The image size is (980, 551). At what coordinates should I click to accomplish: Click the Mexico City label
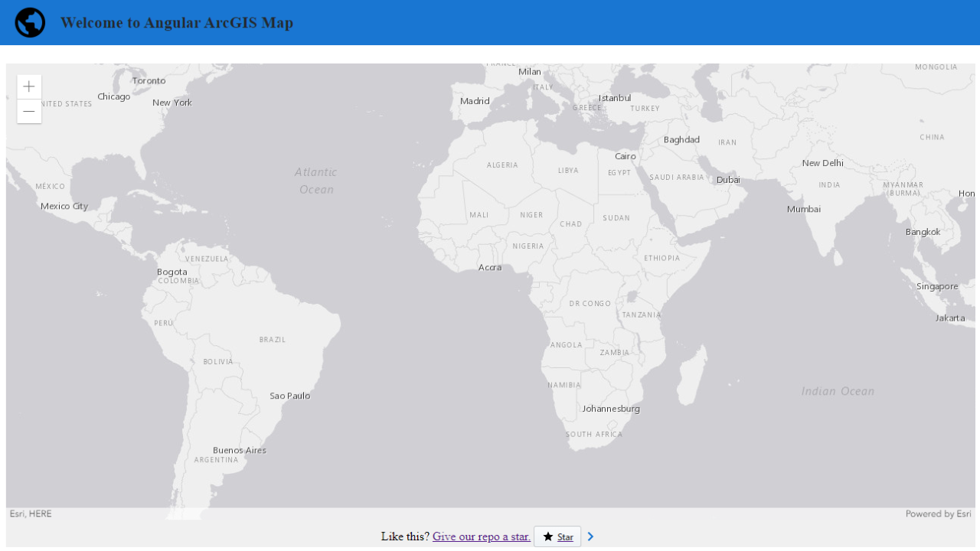coord(64,206)
